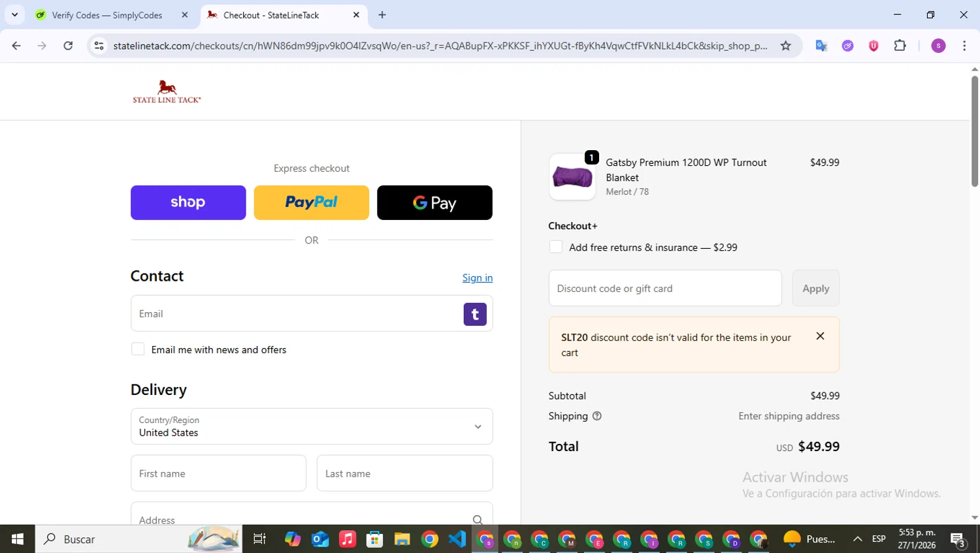Screen dimensions: 980x553
Task: Click the ESP language indicator
Action: (x=879, y=539)
